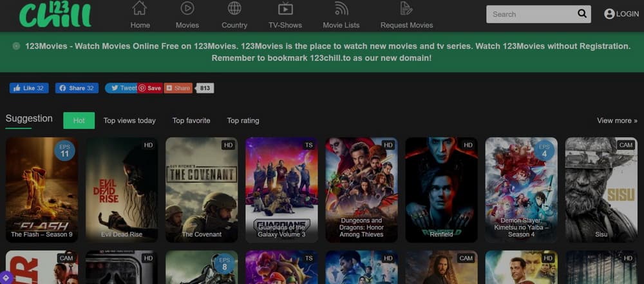Click the user profile LOGIN icon
The width and height of the screenshot is (644, 284).
tap(609, 14)
